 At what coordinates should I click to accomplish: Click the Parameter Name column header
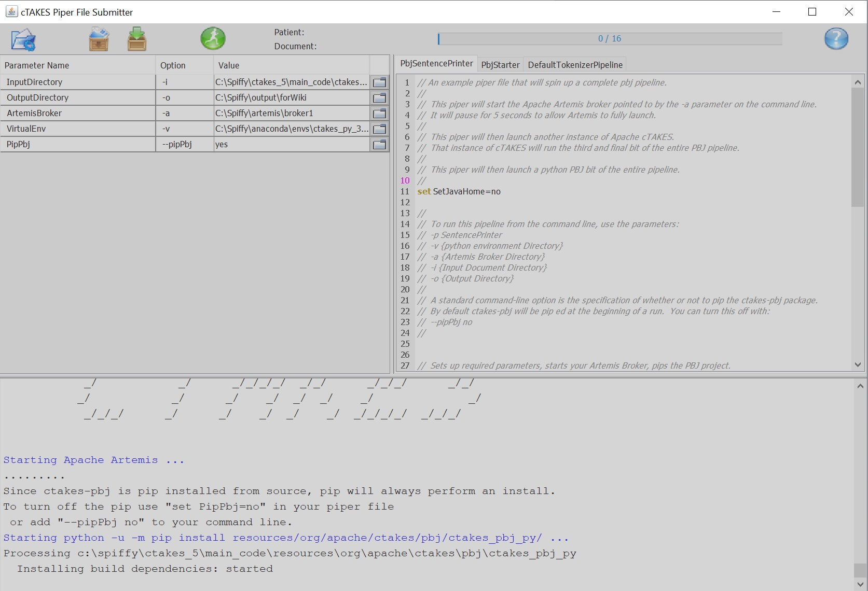click(78, 65)
